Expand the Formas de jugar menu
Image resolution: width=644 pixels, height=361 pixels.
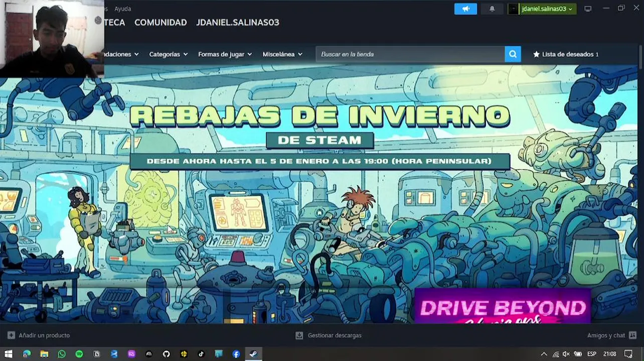tap(225, 54)
